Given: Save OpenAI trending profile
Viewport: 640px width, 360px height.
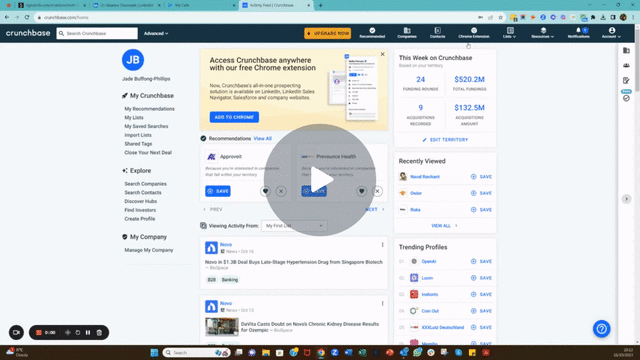Looking at the screenshot, I should point(481,262).
